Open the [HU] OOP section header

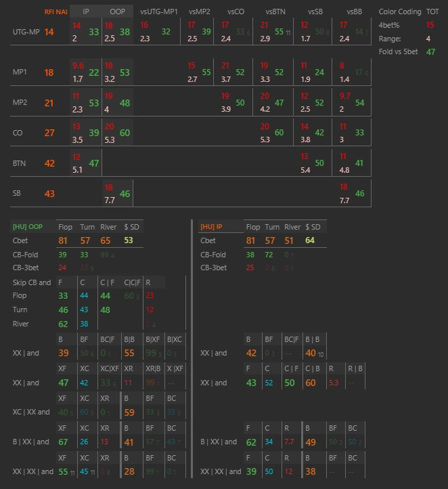click(31, 227)
